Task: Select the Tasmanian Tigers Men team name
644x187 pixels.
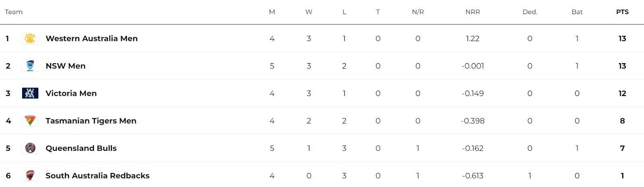Action: [x=91, y=121]
